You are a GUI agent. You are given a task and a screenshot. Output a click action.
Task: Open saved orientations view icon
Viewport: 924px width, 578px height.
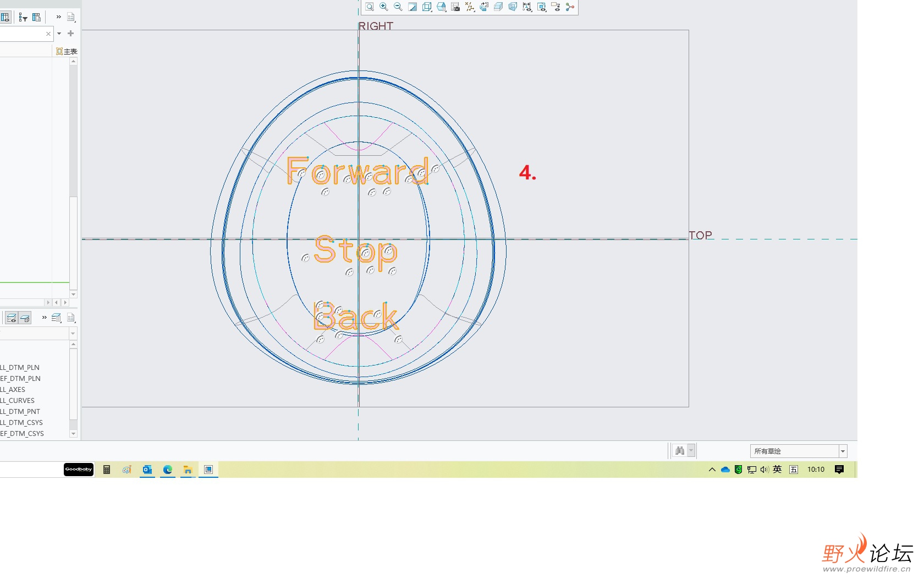coord(441,7)
